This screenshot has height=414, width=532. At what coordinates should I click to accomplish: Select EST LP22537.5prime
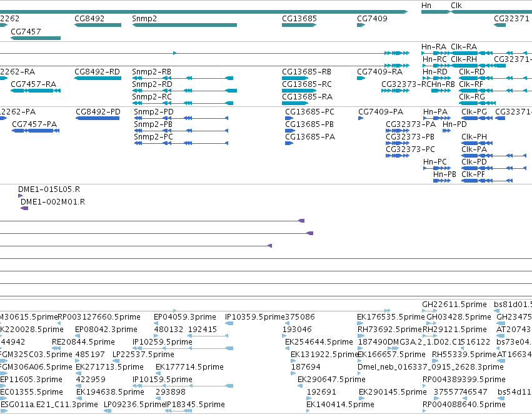[x=143, y=355]
